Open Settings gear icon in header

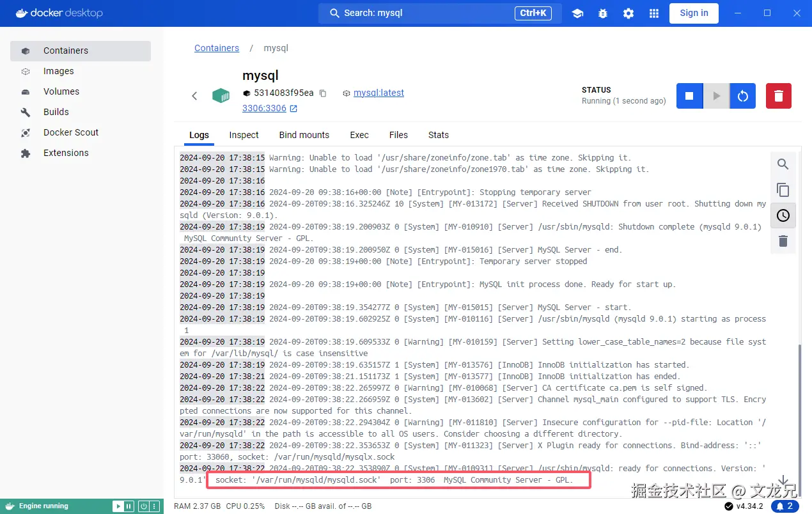click(629, 13)
